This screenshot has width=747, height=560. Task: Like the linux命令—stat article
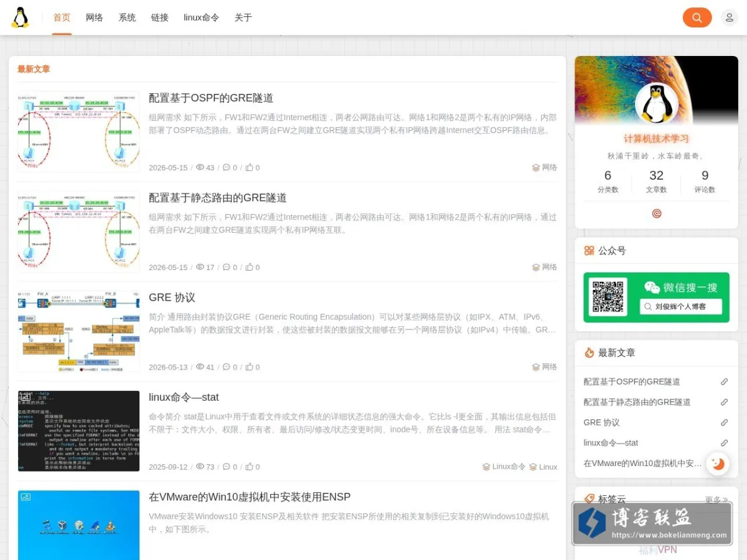pyautogui.click(x=249, y=467)
